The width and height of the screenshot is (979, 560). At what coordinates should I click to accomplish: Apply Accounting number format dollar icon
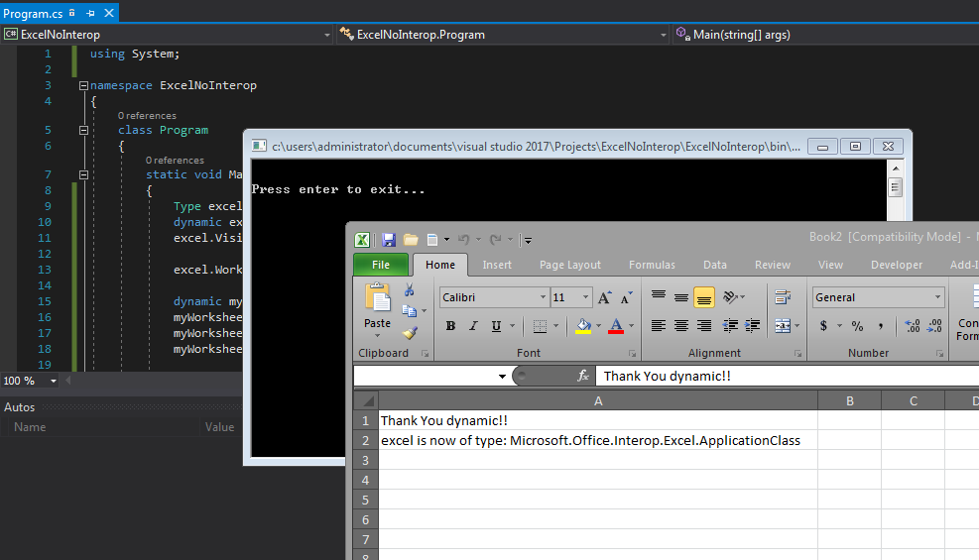click(x=823, y=325)
